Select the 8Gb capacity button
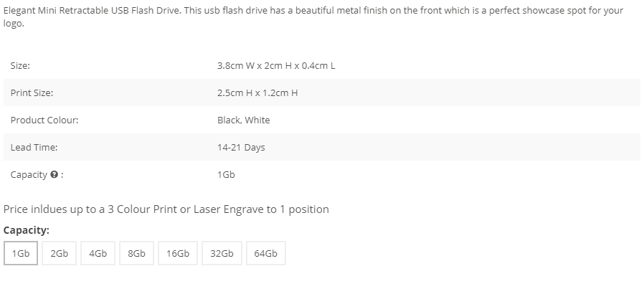The height and width of the screenshot is (294, 644). [x=136, y=253]
